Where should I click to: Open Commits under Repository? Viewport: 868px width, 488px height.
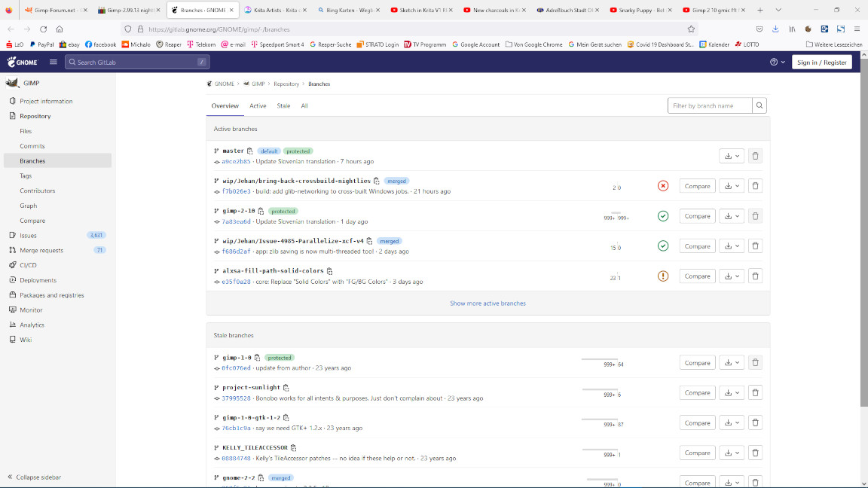pyautogui.click(x=57, y=146)
